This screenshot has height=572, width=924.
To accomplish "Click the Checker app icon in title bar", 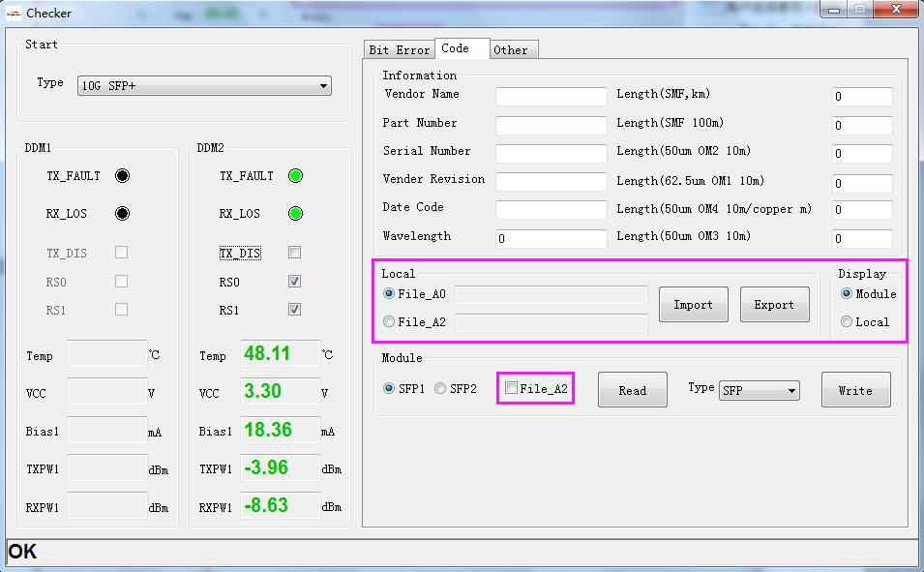I will click(x=13, y=13).
